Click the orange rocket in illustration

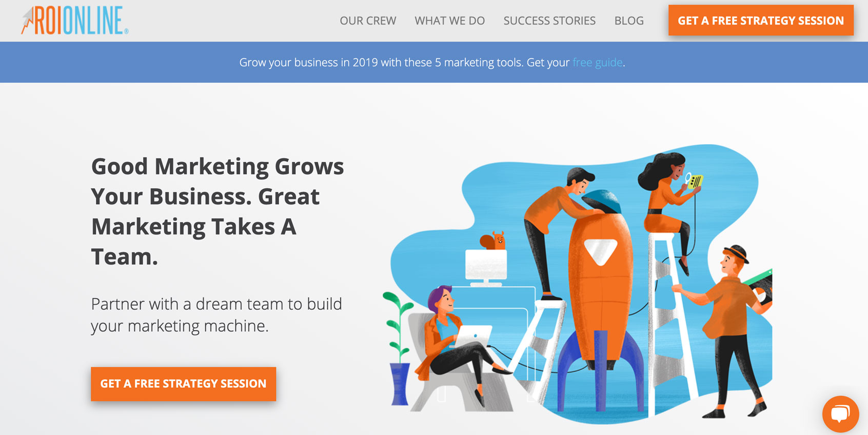coord(599,287)
